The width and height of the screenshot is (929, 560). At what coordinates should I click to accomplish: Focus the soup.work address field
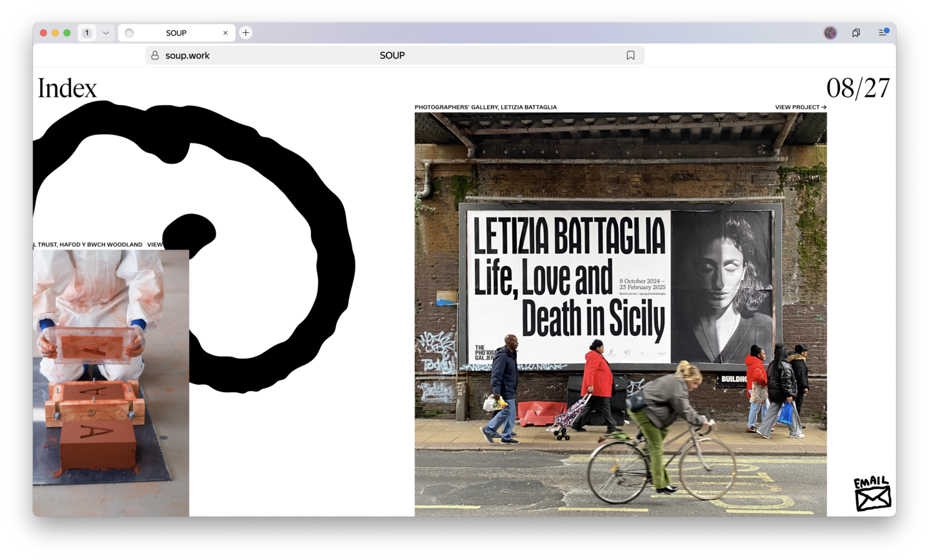click(395, 55)
